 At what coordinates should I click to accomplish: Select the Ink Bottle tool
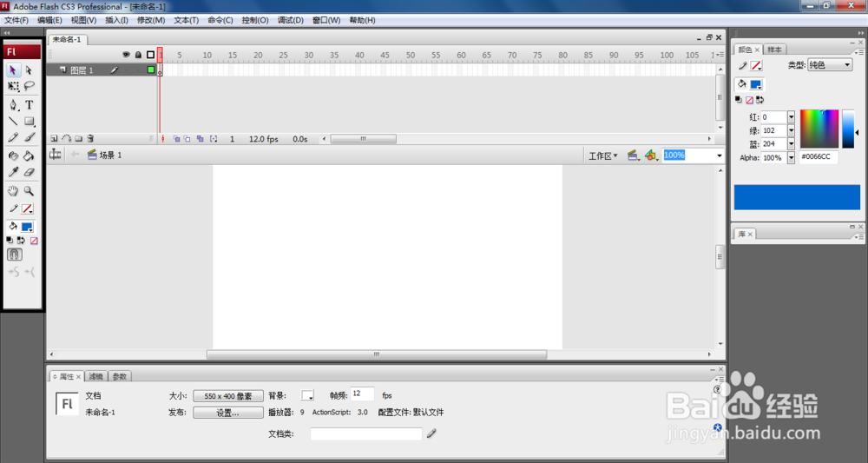coord(13,156)
